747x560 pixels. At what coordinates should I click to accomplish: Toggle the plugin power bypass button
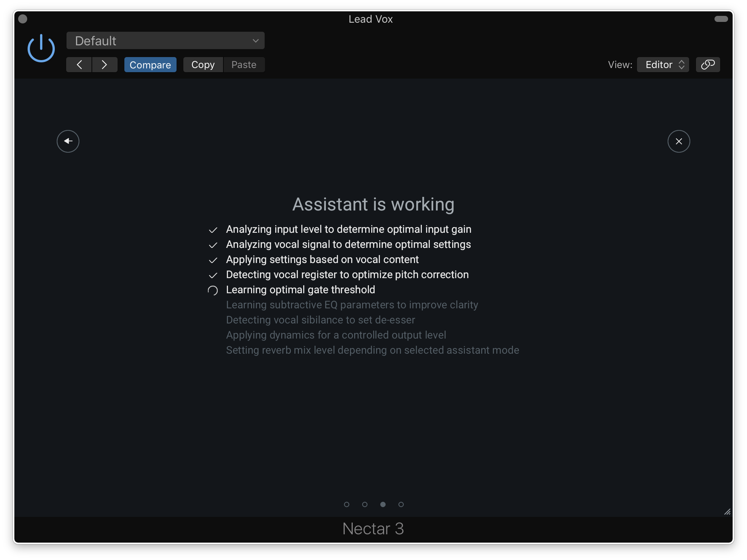click(x=41, y=48)
